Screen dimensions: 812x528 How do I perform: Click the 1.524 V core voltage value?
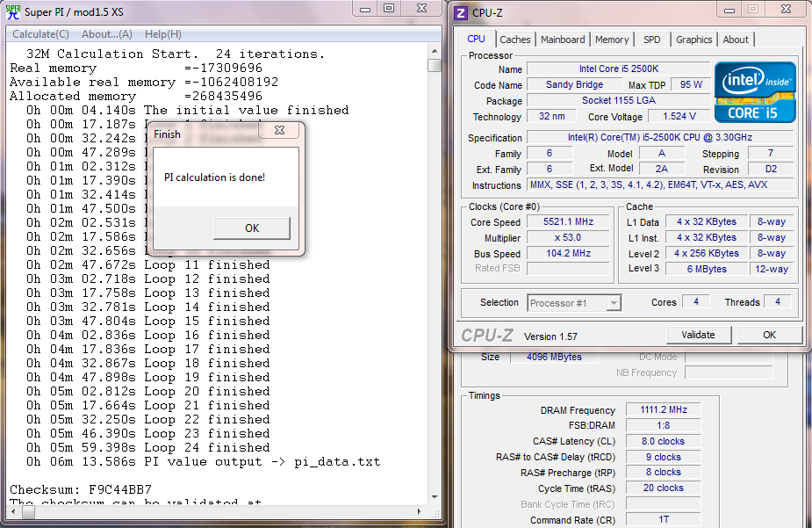679,116
